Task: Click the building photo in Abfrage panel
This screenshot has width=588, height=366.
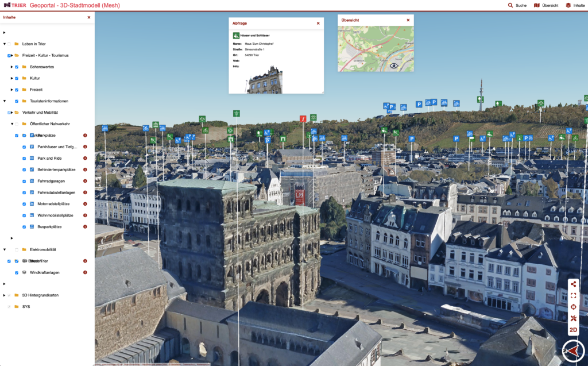Action: [265, 80]
